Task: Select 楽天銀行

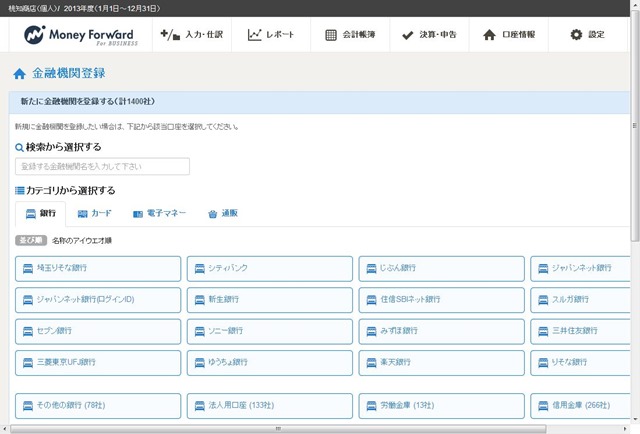Action: pos(442,363)
